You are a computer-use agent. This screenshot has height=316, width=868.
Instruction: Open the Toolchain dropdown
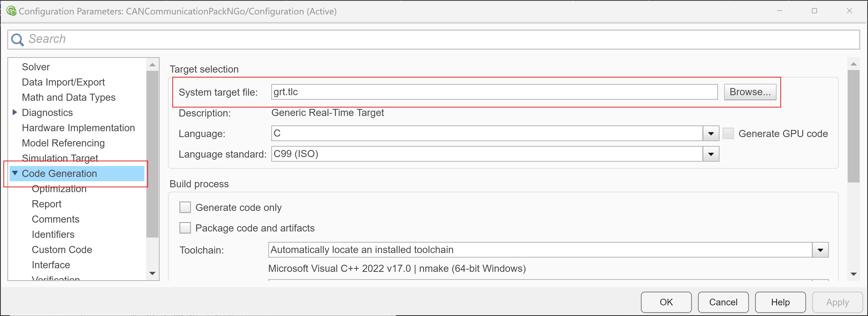point(821,250)
